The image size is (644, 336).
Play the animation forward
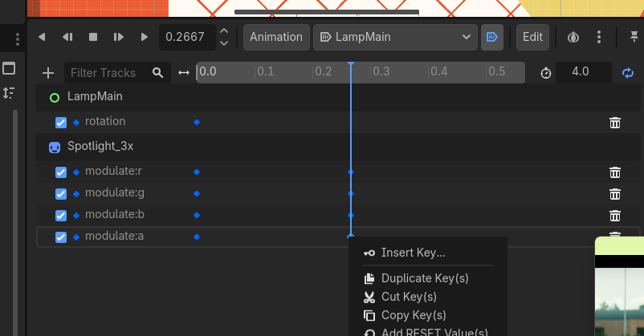[145, 37]
